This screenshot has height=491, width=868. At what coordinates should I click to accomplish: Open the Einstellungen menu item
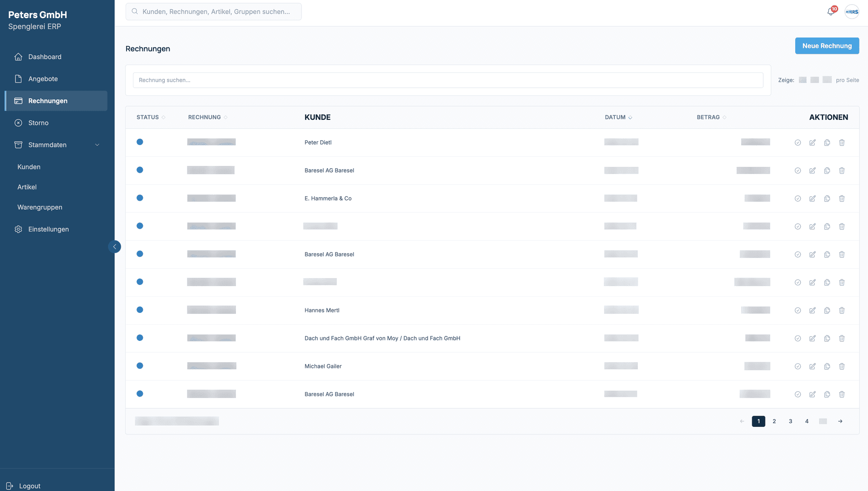click(56, 229)
